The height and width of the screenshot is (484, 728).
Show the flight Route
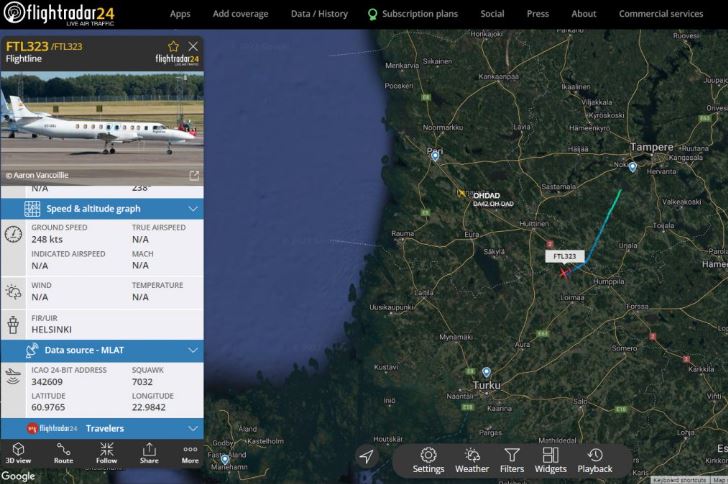click(64, 453)
